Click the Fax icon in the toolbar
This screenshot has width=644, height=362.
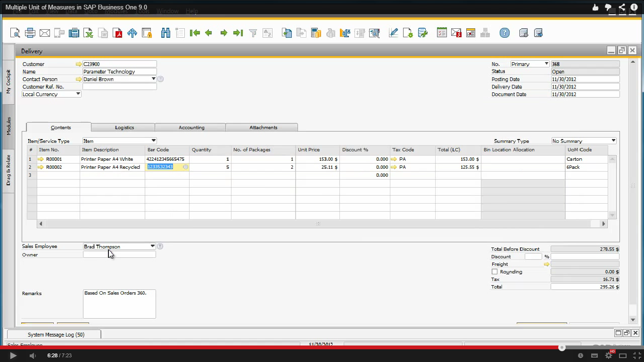pos(74,33)
